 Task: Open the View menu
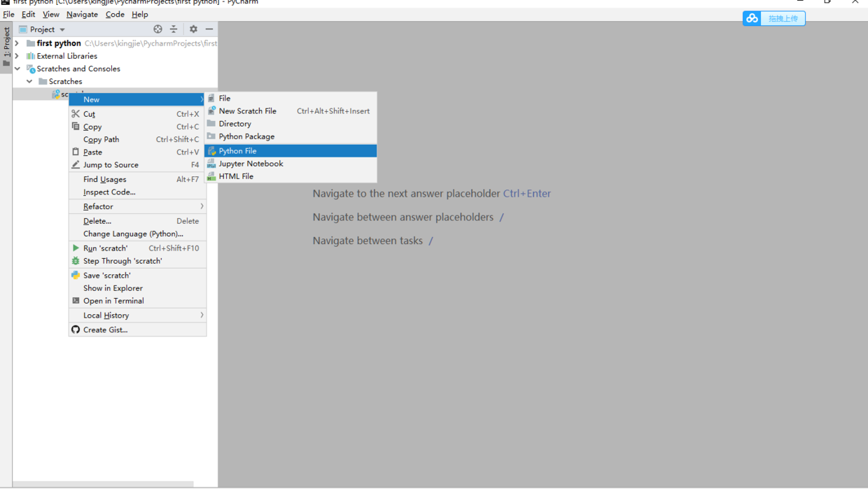click(x=51, y=14)
